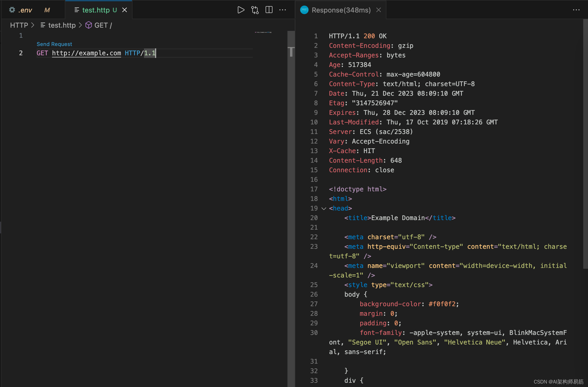Image resolution: width=588 pixels, height=387 pixels.
Task: Click the Content-Length value 648
Action: 396,161
